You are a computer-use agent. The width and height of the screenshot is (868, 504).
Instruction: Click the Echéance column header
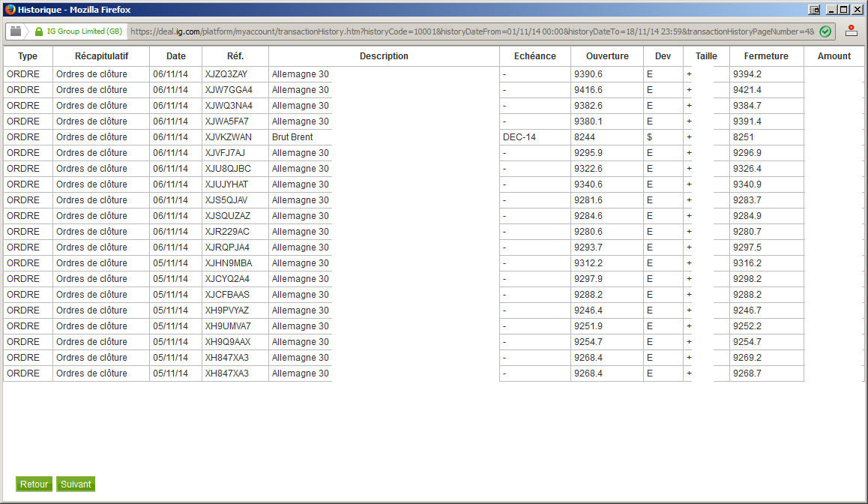534,56
